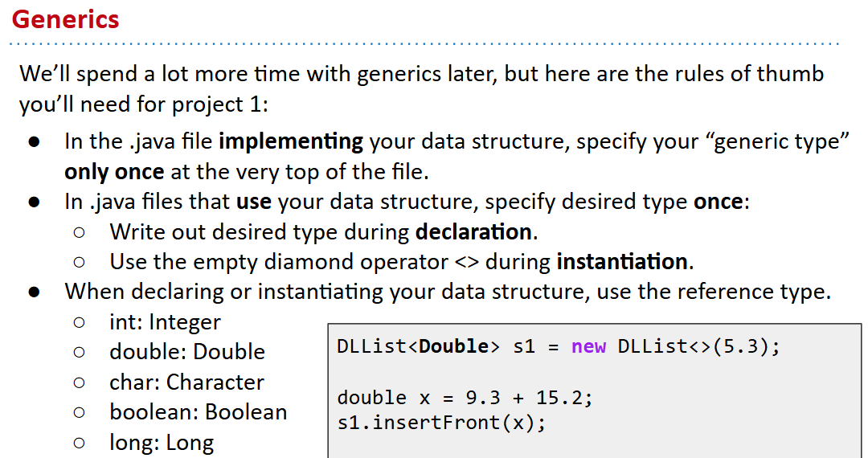Click the bold word "instantiation"
Screen dimensions: 868x458
(621, 262)
